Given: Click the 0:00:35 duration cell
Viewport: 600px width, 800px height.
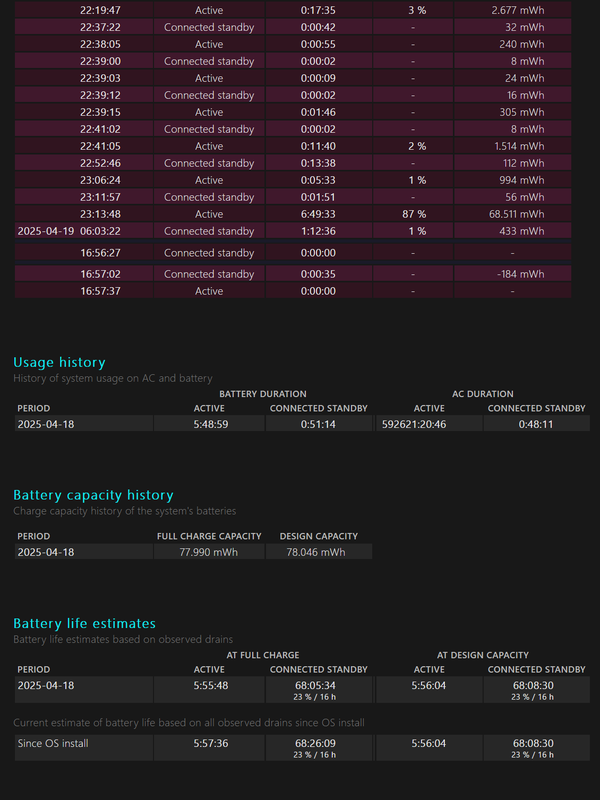Looking at the screenshot, I should (x=318, y=274).
